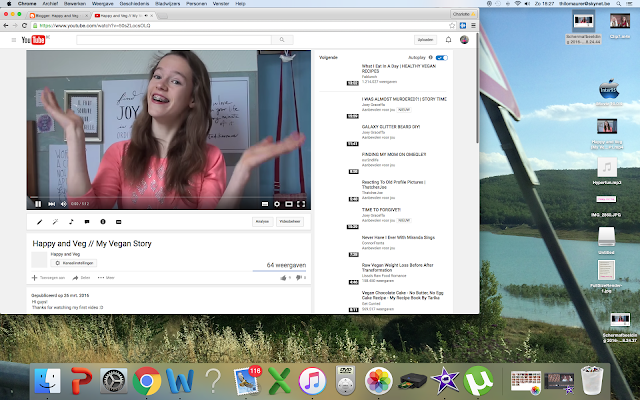Image resolution: width=640 pixels, height=400 pixels.
Task: Dislike the video with thumbs down
Action: coord(300,278)
